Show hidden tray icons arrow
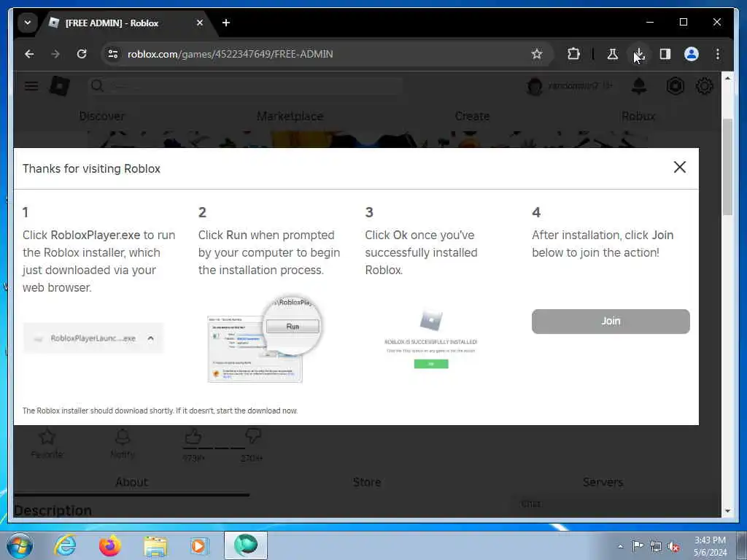The image size is (747, 560). (620, 546)
